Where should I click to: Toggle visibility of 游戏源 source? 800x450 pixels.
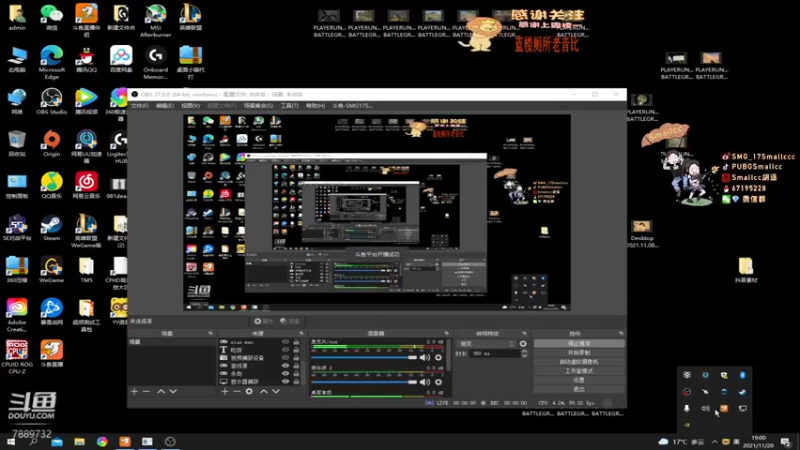(286, 366)
